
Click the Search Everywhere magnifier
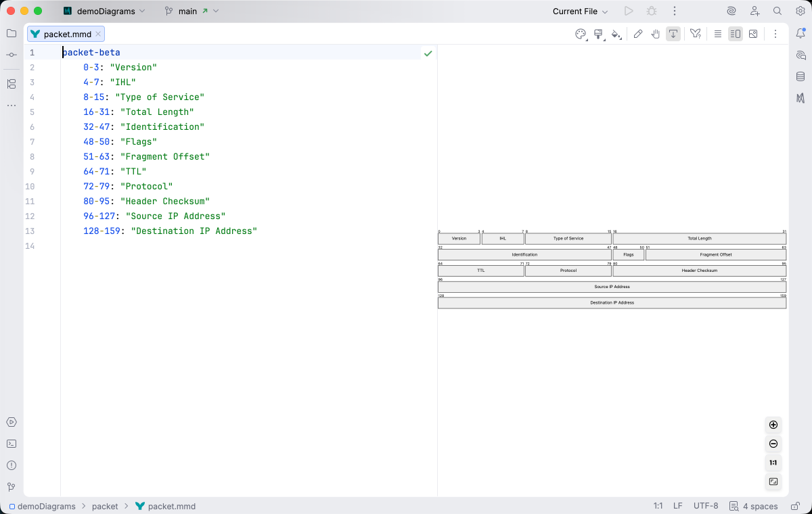[x=777, y=11]
